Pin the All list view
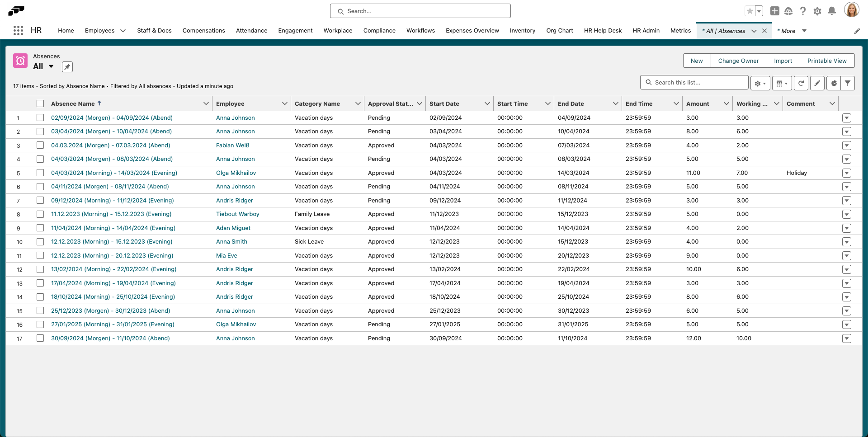Screen dimensions: 868x437 click(x=67, y=66)
